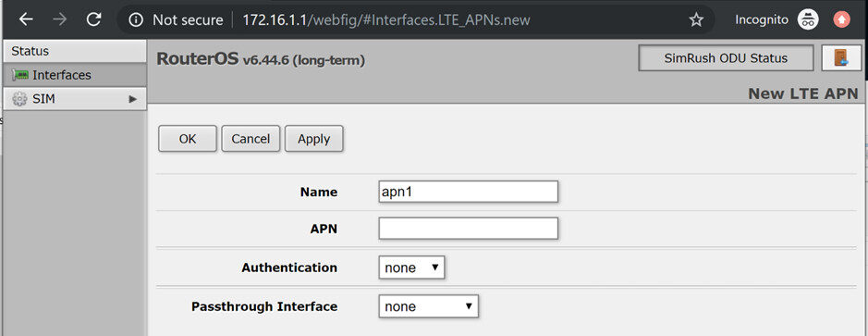The height and width of the screenshot is (336, 868).
Task: Open SimRush ODU Status
Action: pos(726,58)
